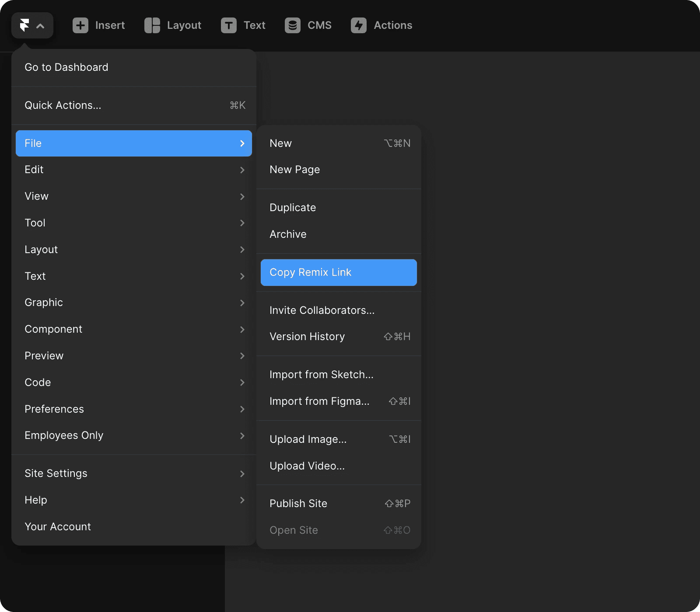Collapse the menu using the caret arrow
The width and height of the screenshot is (700, 612).
[40, 26]
